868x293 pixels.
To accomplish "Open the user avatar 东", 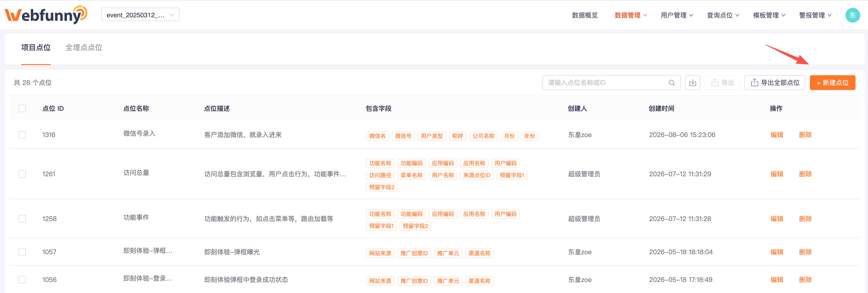I will click(853, 15).
